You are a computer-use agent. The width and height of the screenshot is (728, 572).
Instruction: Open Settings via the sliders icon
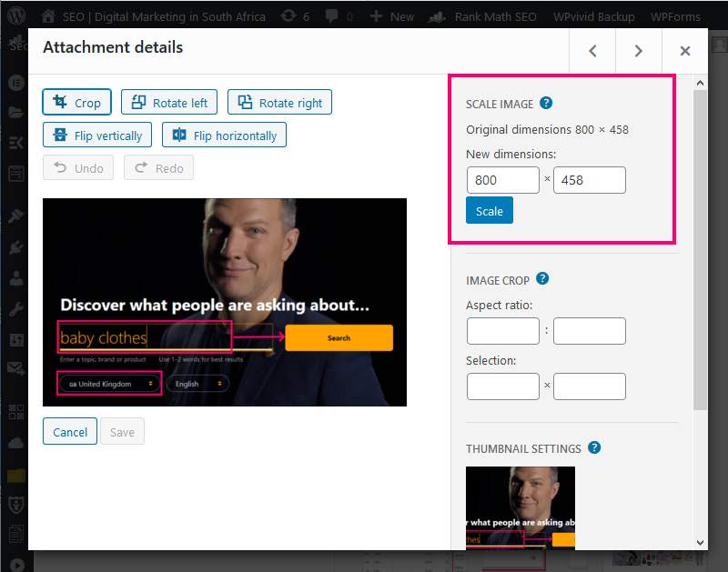click(x=16, y=340)
